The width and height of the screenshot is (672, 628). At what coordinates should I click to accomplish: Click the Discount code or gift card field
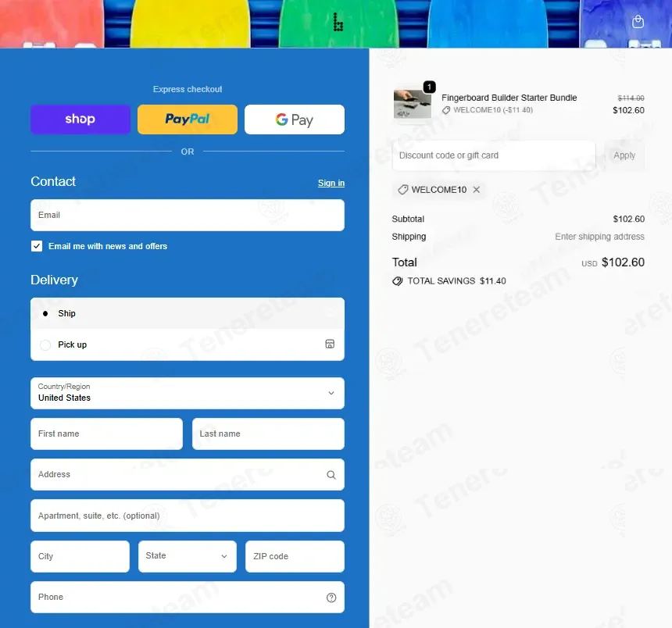pyautogui.click(x=494, y=155)
